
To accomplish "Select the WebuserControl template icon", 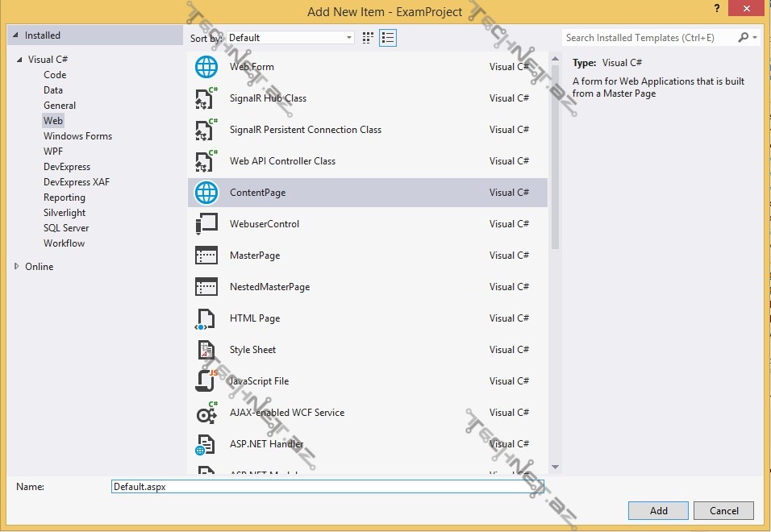I will (206, 224).
